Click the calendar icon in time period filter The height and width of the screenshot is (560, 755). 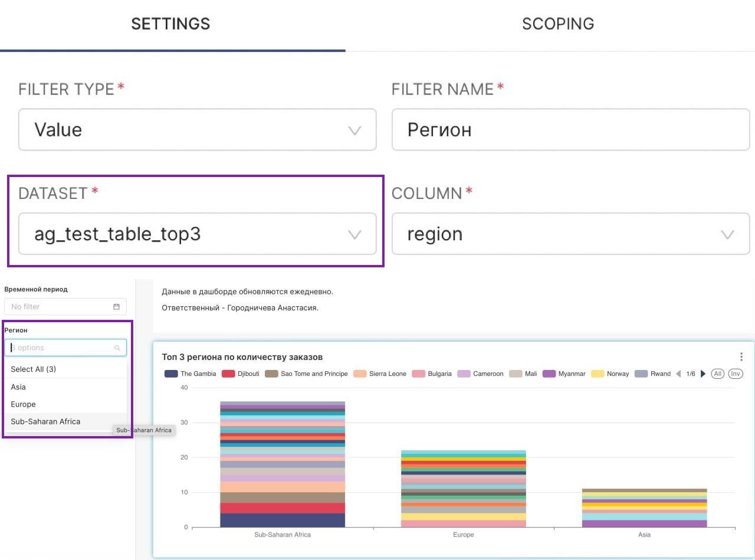(x=116, y=307)
